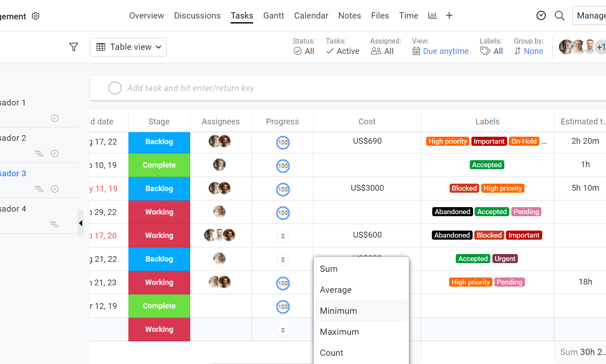Switch to the Gantt tab
This screenshot has width=606, height=364.
[273, 16]
